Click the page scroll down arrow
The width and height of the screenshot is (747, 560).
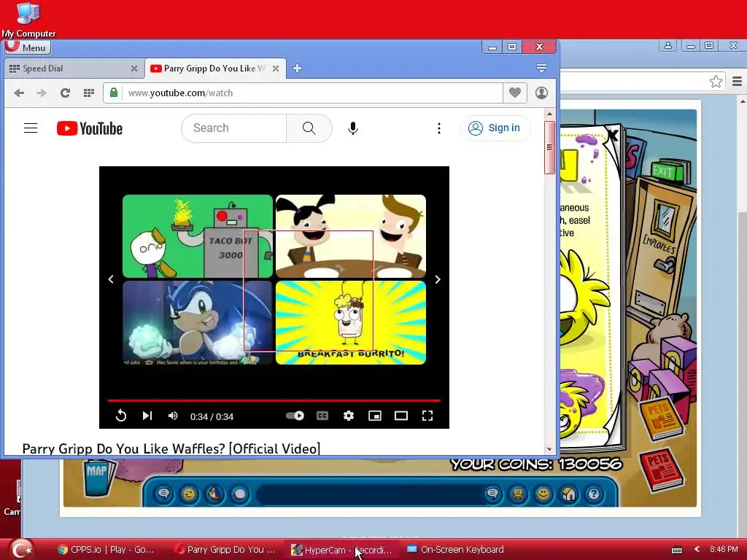pos(549,449)
